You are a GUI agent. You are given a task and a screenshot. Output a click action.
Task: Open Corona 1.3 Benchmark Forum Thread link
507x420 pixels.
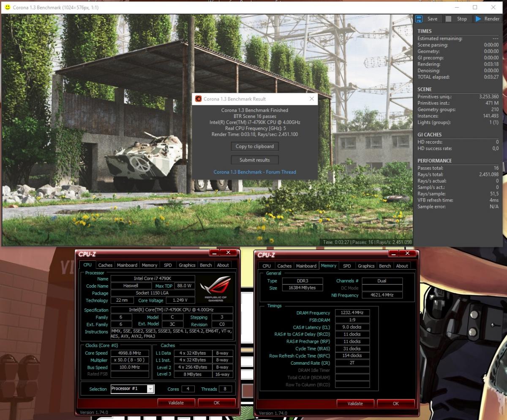[x=255, y=172]
